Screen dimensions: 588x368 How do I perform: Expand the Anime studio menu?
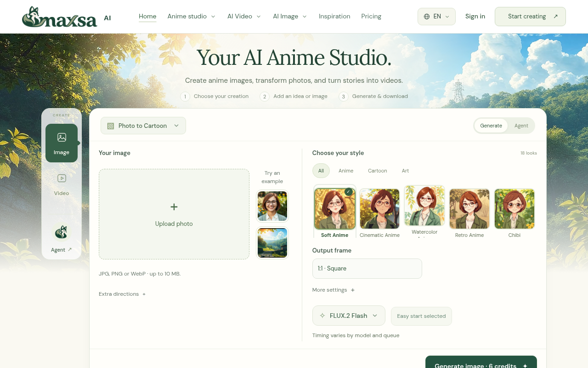pyautogui.click(x=192, y=17)
